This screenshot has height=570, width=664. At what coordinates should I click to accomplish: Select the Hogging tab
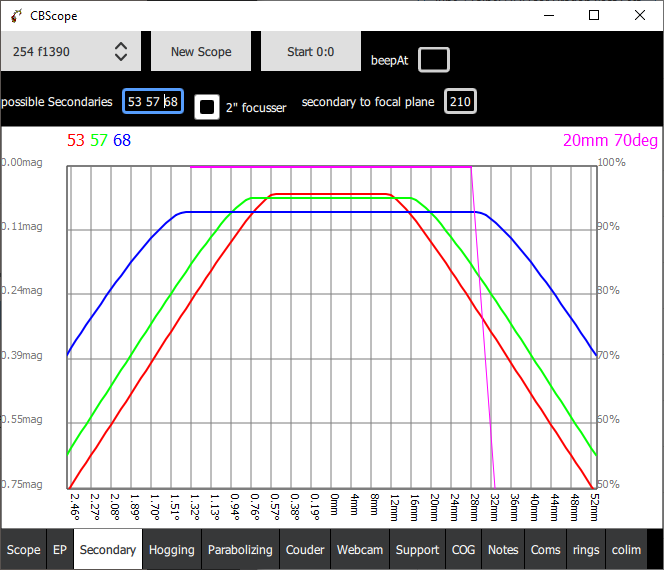[x=172, y=549]
